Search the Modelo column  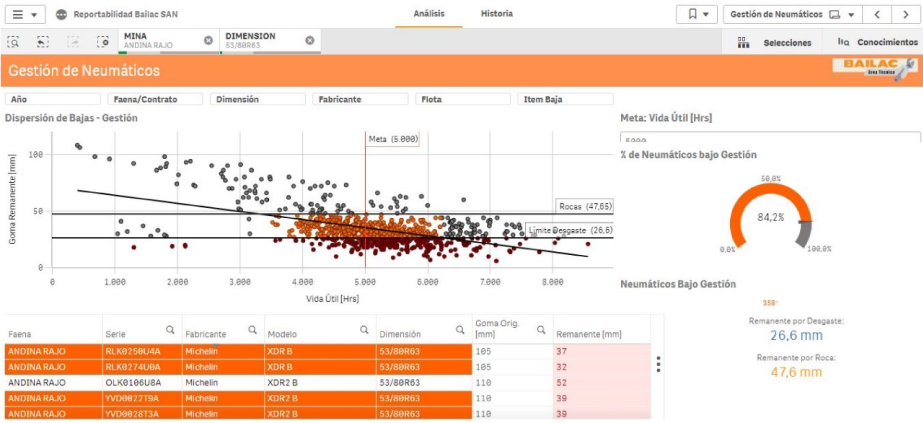[x=362, y=330]
